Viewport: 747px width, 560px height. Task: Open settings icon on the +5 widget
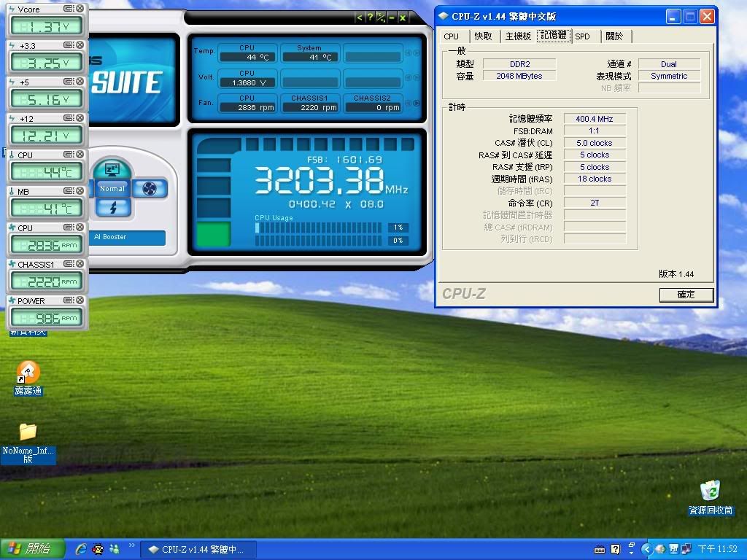click(69, 82)
